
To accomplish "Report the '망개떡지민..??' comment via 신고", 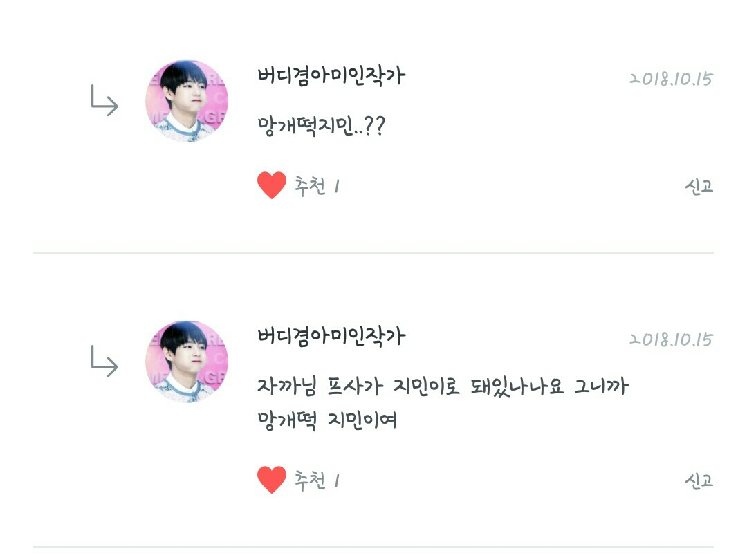I will (x=699, y=186).
